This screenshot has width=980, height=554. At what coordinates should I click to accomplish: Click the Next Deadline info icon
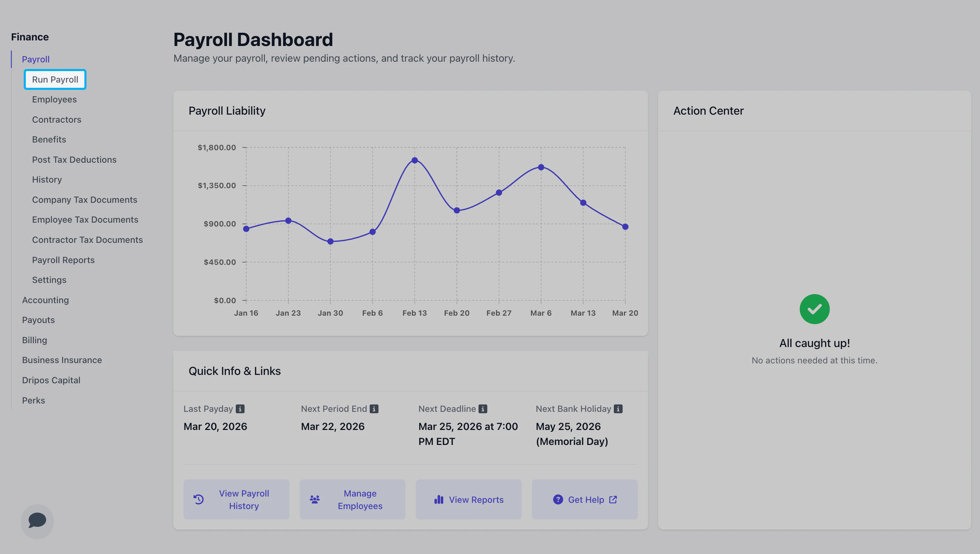pyautogui.click(x=483, y=409)
